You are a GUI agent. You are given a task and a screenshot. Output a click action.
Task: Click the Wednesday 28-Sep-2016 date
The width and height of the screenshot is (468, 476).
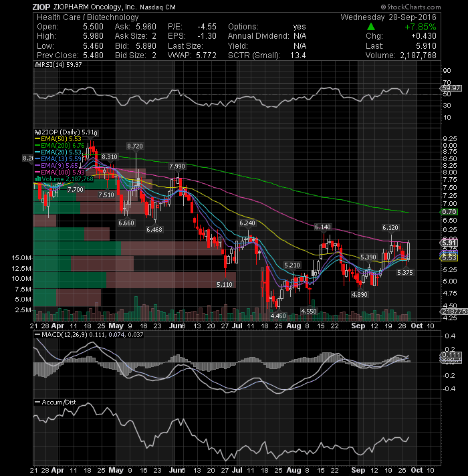click(388, 17)
